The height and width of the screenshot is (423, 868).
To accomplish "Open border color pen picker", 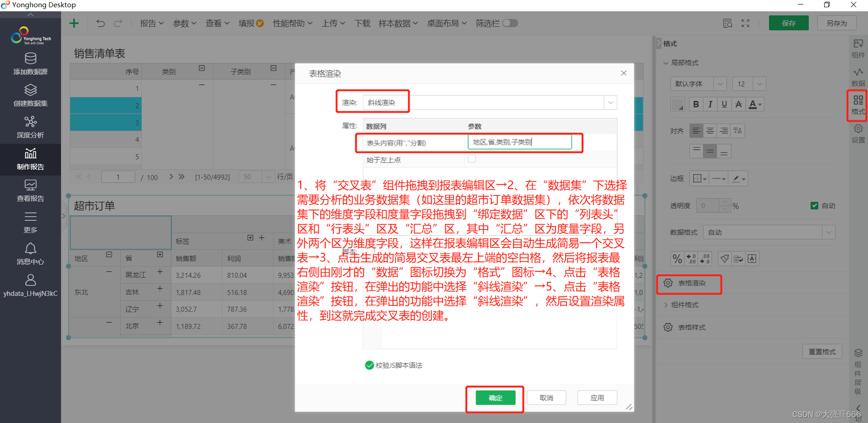I will pos(739,179).
